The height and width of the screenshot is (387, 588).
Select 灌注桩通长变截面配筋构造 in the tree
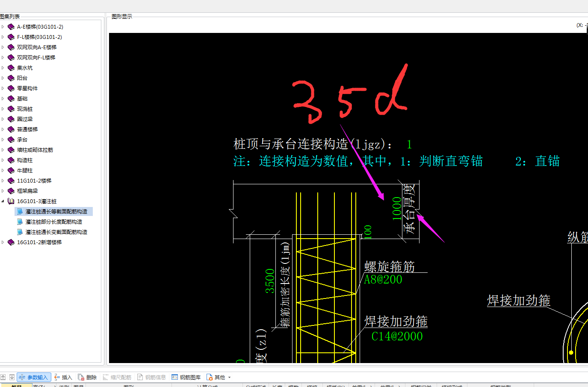(x=56, y=232)
